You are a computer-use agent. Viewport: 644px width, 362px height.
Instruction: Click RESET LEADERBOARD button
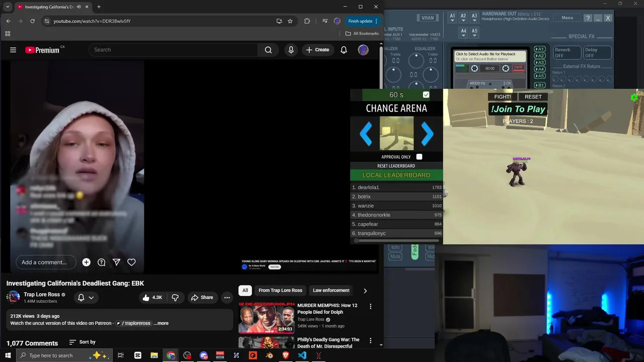[396, 166]
